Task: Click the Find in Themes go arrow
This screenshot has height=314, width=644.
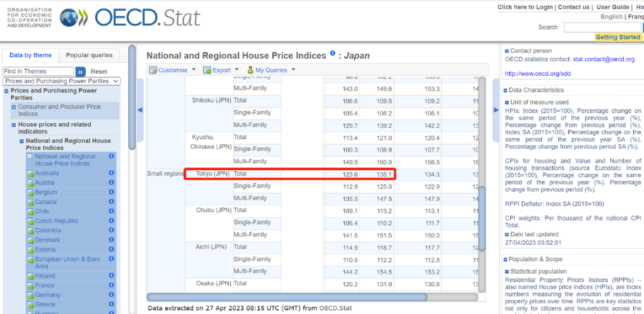Action: coord(80,72)
